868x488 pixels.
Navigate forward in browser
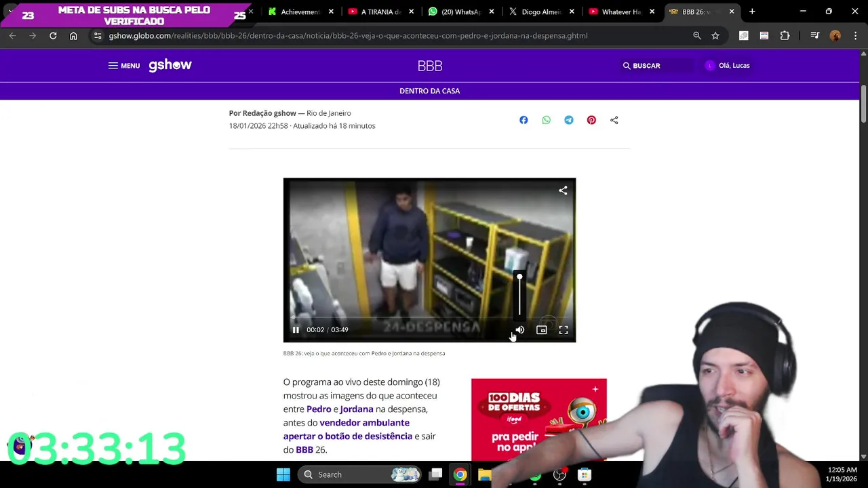tap(33, 36)
